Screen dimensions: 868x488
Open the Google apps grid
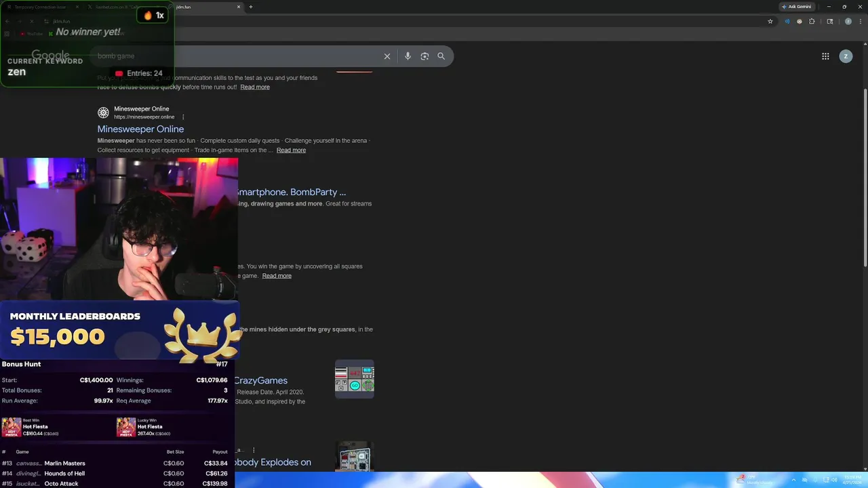point(825,56)
